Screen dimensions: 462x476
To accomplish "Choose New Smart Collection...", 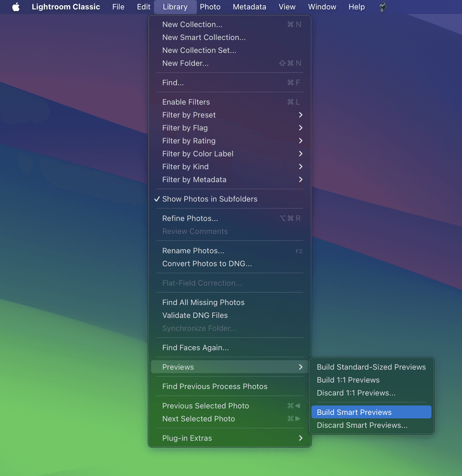I will [x=230, y=37].
